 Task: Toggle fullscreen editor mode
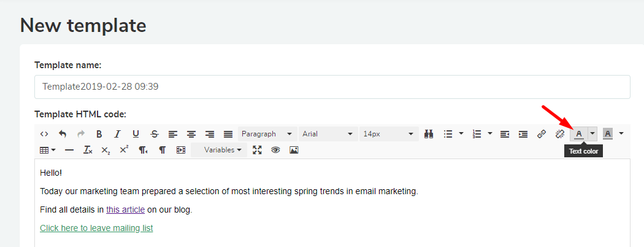(x=257, y=151)
